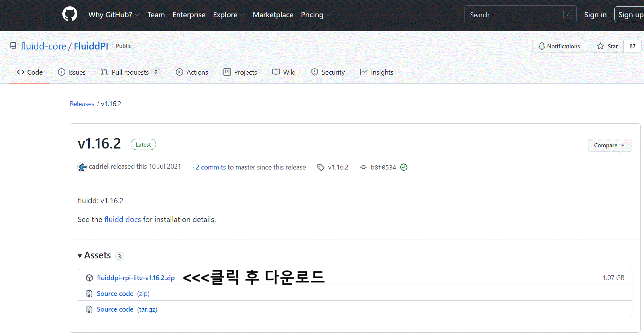Screen dimensions: 644x336
Task: Click 'released this 10 Jul 2021' text
Action: click(146, 166)
